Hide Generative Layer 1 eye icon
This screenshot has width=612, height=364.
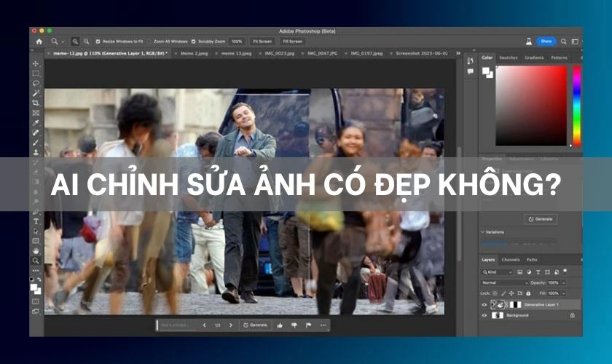(x=484, y=305)
